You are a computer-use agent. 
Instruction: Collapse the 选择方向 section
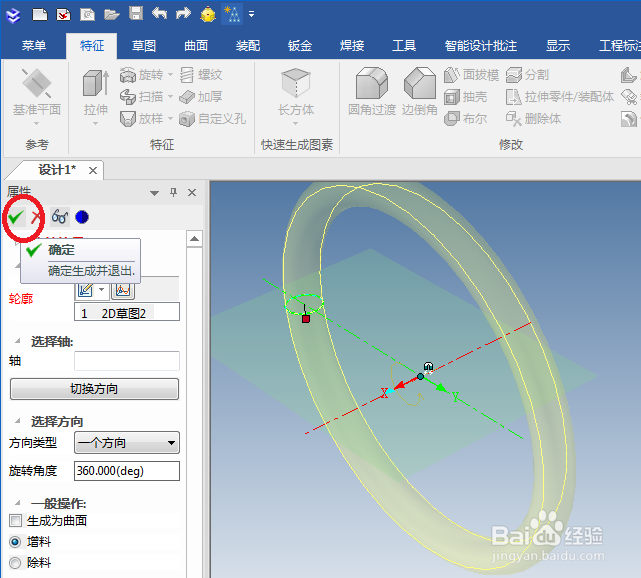[18, 421]
